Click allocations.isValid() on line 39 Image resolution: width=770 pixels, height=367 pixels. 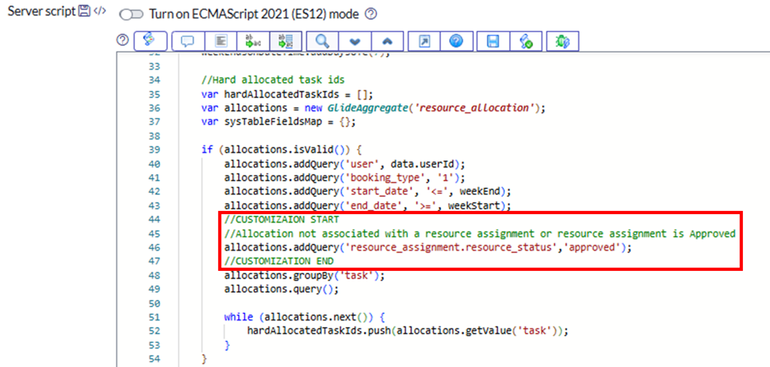click(284, 149)
